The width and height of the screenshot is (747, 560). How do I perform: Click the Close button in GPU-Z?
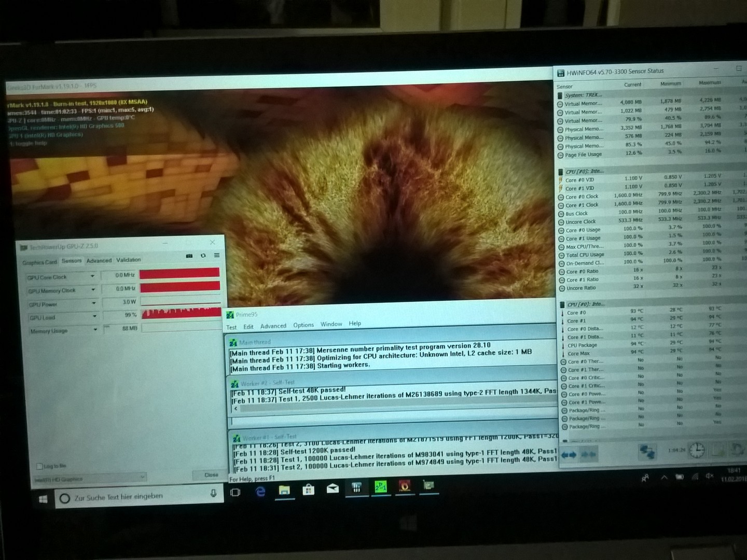click(x=211, y=475)
